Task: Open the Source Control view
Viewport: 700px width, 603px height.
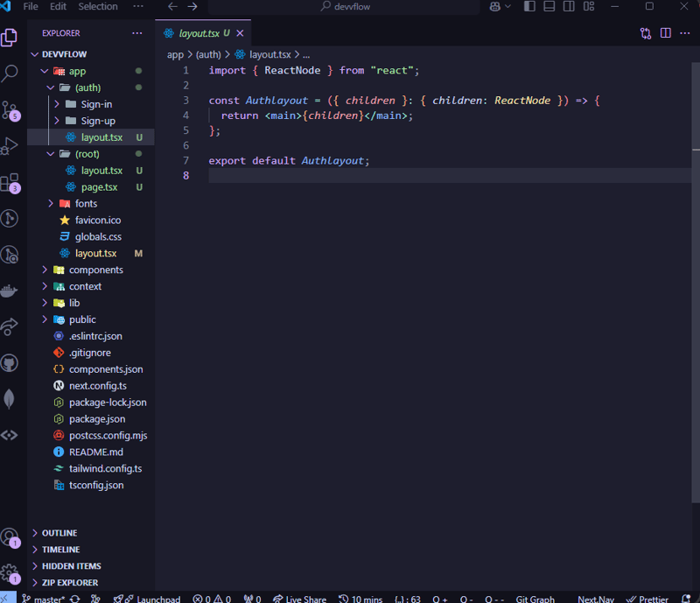Action: (10, 111)
